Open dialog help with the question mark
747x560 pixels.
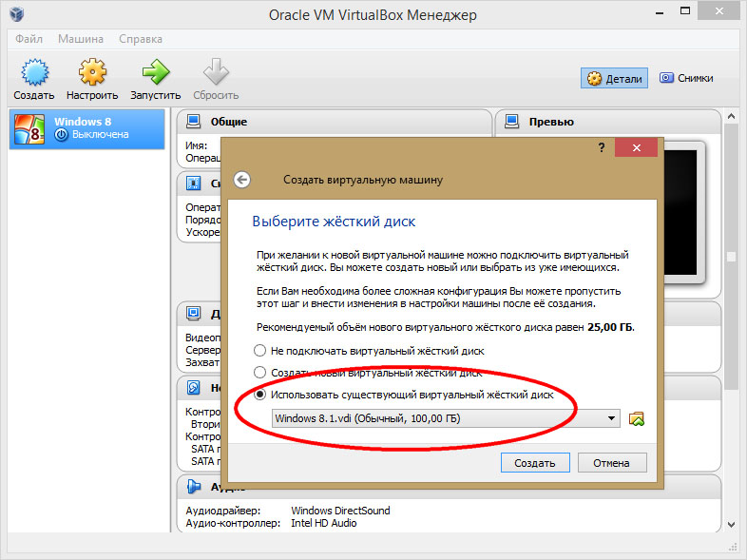pyautogui.click(x=602, y=147)
